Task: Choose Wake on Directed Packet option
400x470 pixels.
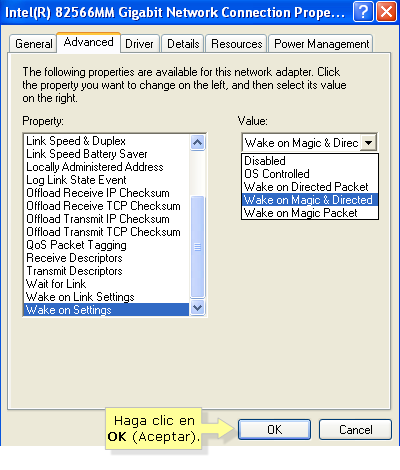Action: (x=310, y=187)
